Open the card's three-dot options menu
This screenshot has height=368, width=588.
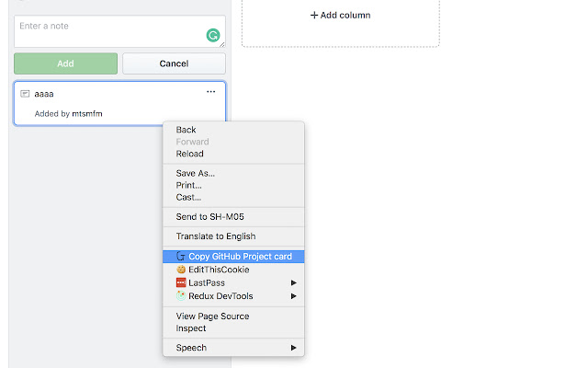tap(210, 92)
